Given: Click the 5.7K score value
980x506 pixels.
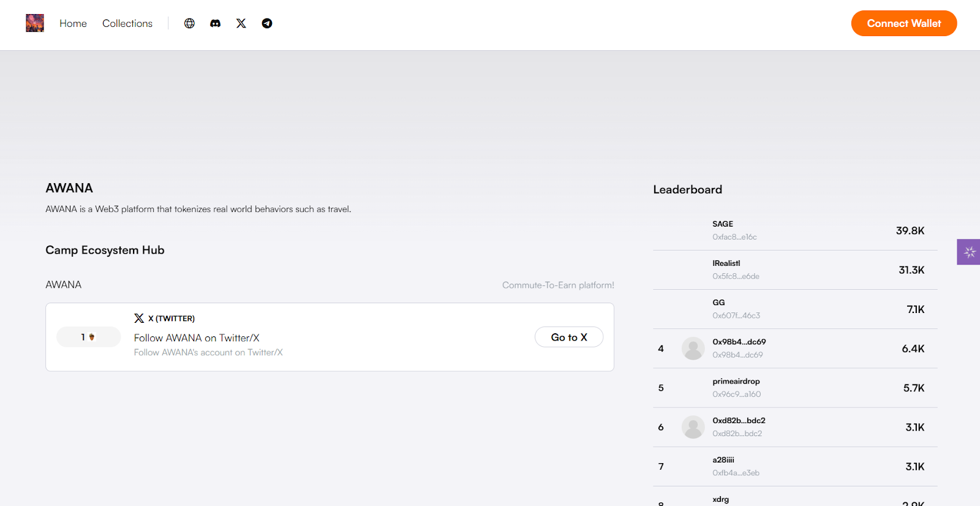Looking at the screenshot, I should pos(914,388).
